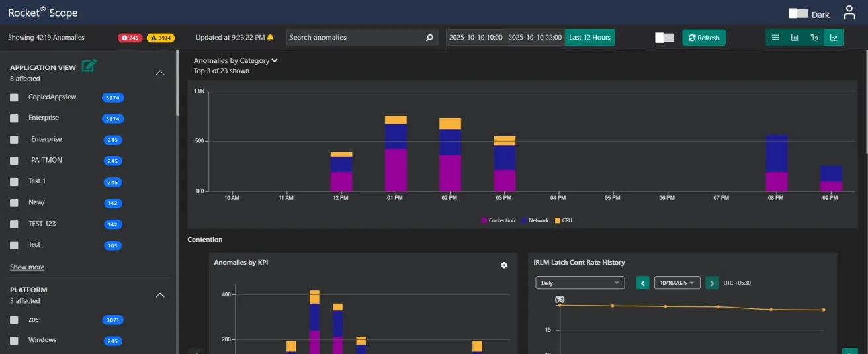Screen dimensions: 868x354
Task: Click the Search anomalies input field
Action: click(x=354, y=38)
